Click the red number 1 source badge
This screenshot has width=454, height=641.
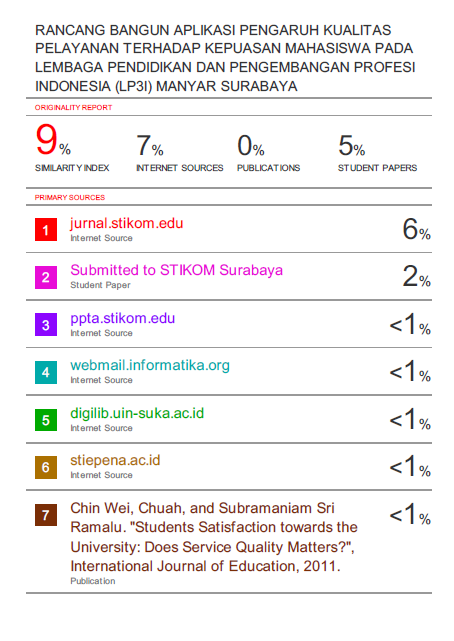click(46, 230)
